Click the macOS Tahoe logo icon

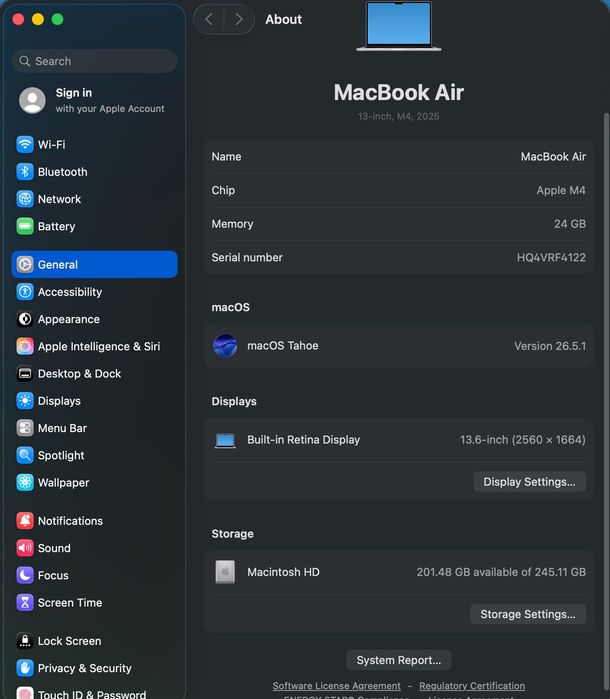(x=225, y=346)
